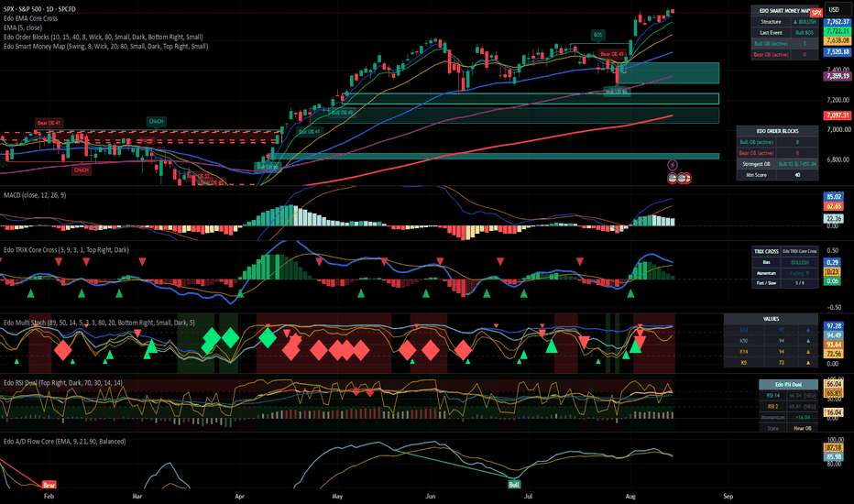
Task: Select the Edo Smart Money Map legend
Action: click(105, 47)
